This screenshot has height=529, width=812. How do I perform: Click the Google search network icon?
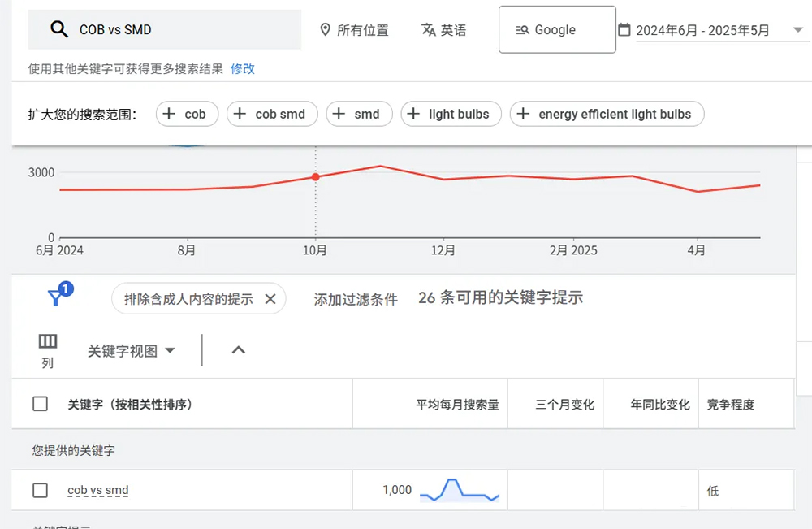(x=522, y=30)
